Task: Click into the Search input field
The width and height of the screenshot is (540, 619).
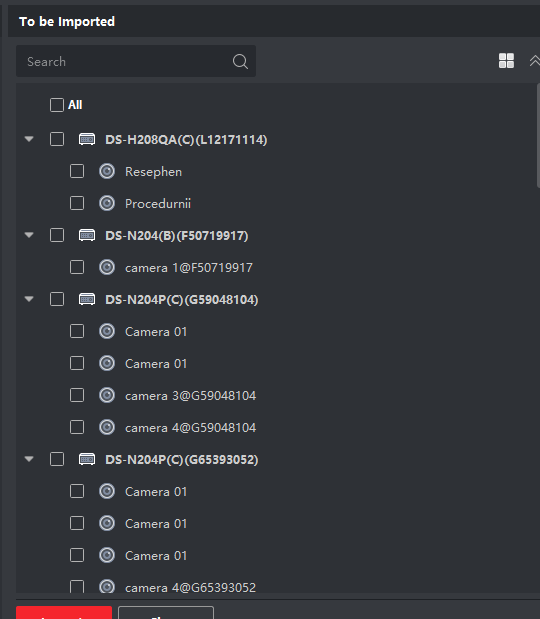Action: click(136, 61)
